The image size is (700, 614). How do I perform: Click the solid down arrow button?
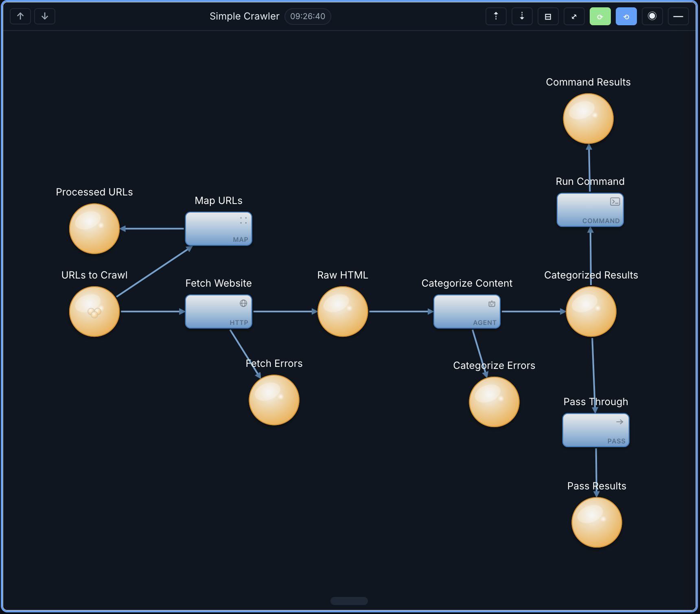point(45,16)
